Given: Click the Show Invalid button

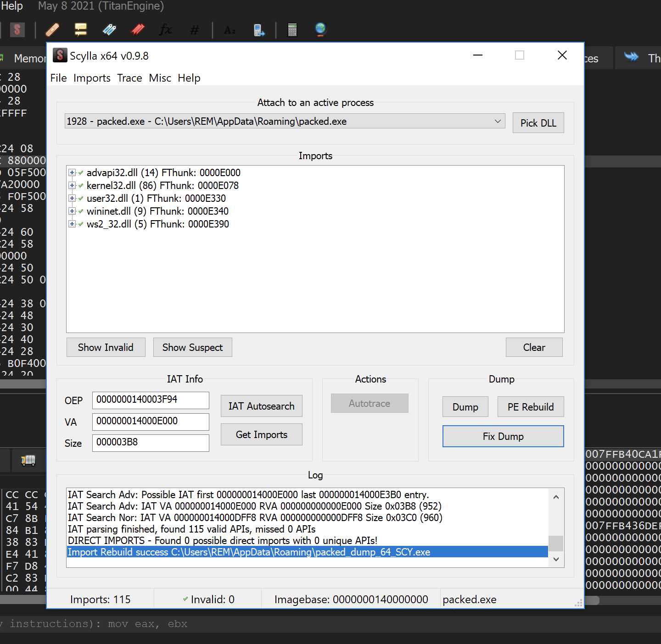Looking at the screenshot, I should click(x=106, y=347).
